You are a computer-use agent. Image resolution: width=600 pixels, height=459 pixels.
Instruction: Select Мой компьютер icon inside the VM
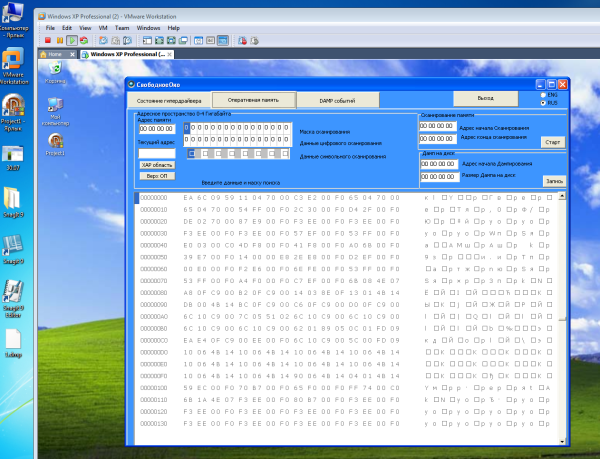coord(55,111)
